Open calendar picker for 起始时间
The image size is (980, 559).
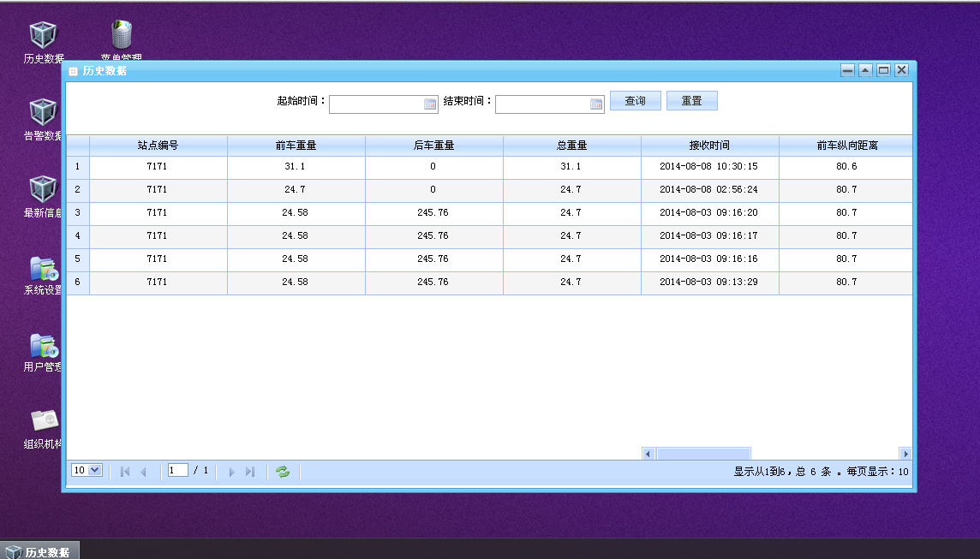coord(431,104)
